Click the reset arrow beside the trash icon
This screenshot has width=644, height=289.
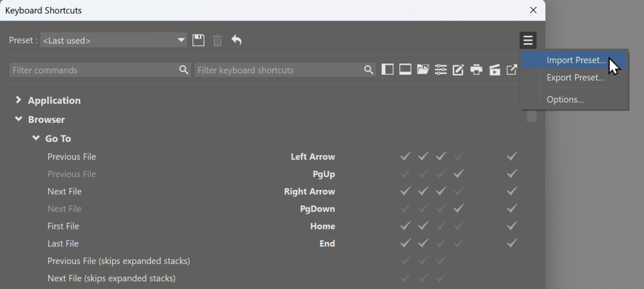click(x=236, y=40)
